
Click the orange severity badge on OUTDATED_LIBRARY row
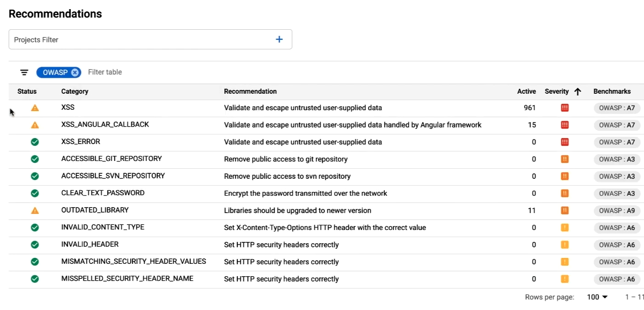pos(564,210)
